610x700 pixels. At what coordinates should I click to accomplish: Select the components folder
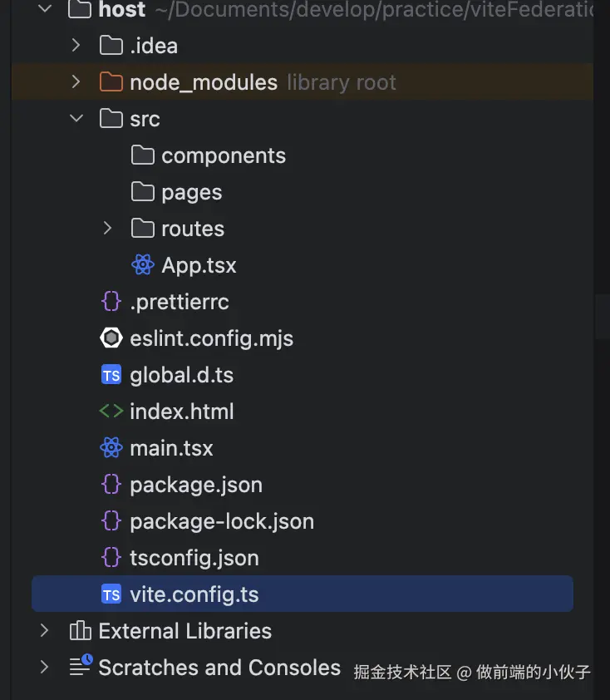click(x=223, y=155)
